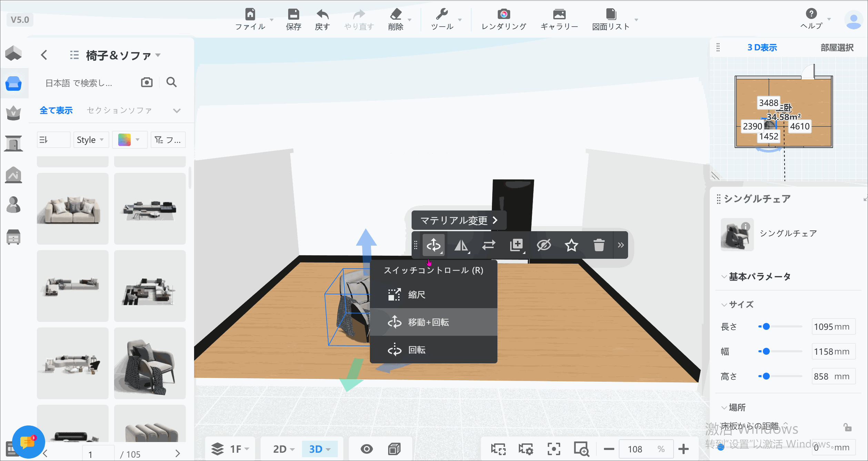Select the floor plan sidebar icon
The image size is (868, 461).
[13, 53]
